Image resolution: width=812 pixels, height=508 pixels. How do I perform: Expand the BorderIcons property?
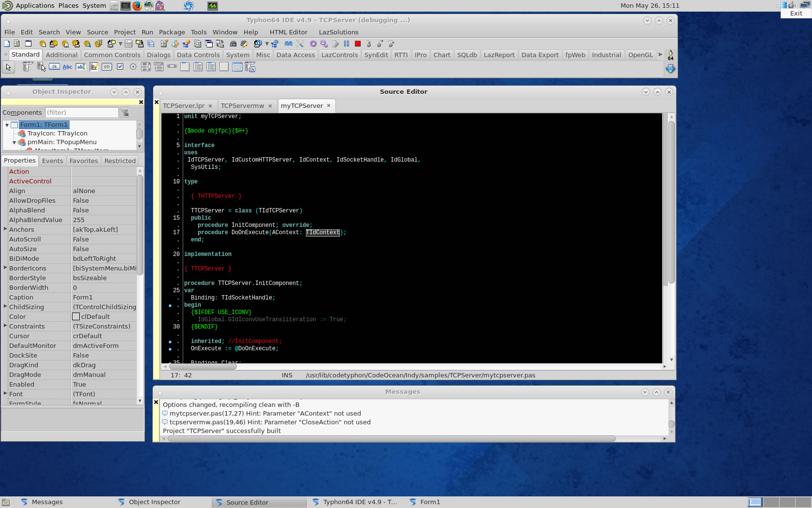(5, 268)
